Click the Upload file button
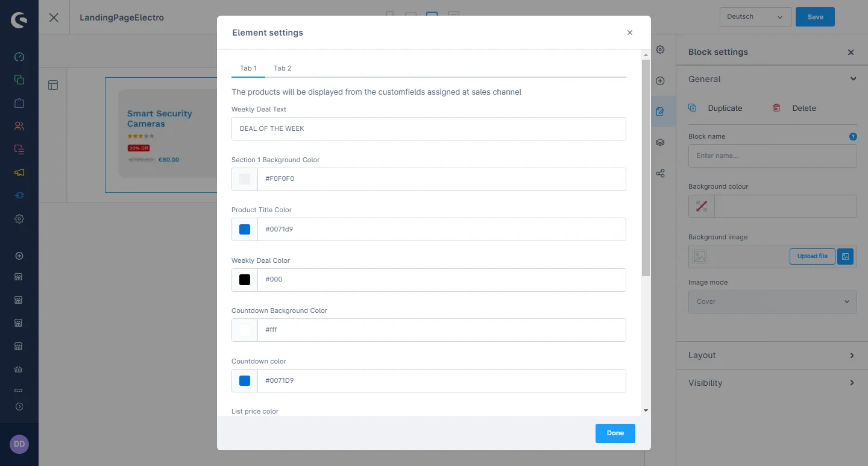Screen dimensions: 868x466 coord(812,256)
